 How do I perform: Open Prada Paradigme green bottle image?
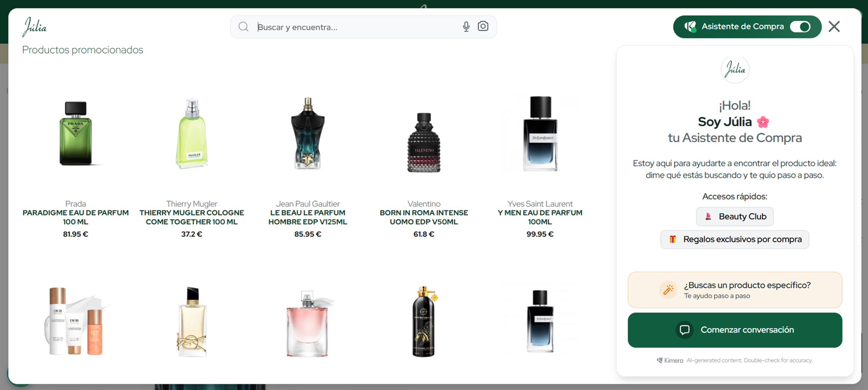pyautogui.click(x=76, y=133)
